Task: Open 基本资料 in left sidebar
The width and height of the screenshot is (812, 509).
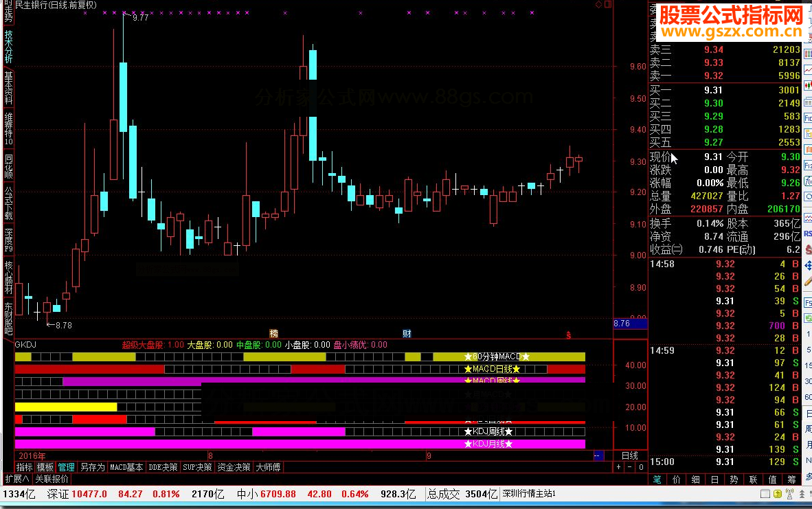Action: coord(8,89)
